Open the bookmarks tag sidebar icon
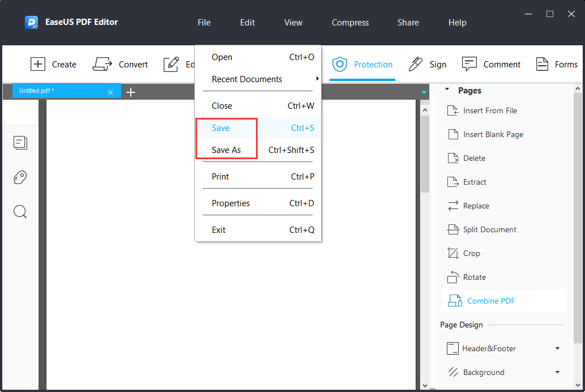Viewport: 585px width, 392px height. (20, 177)
